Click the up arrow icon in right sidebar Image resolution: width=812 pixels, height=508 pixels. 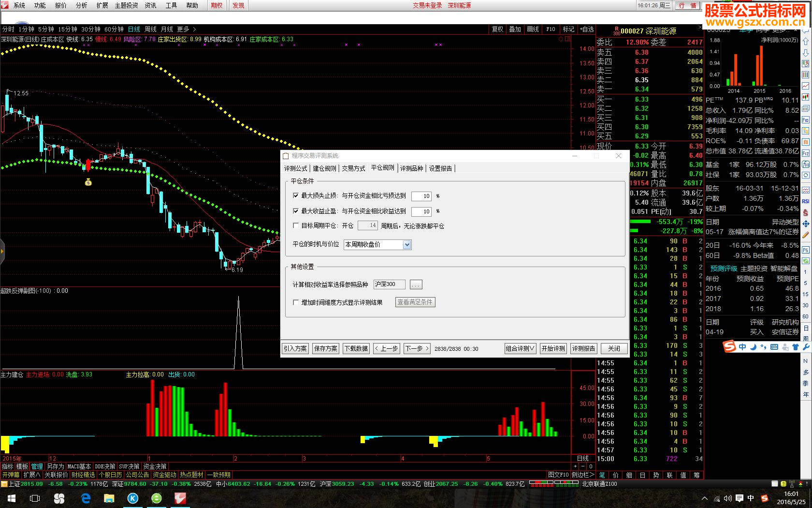coord(806,42)
